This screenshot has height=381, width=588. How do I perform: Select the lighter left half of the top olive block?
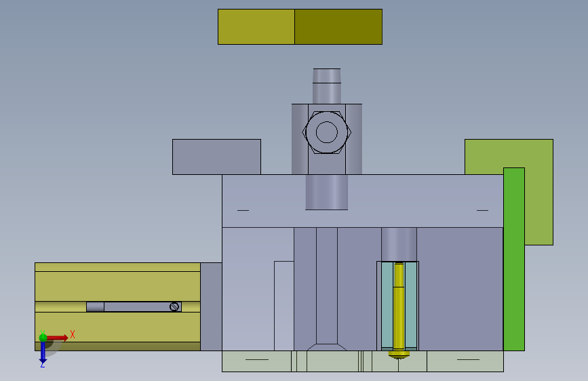tap(256, 26)
